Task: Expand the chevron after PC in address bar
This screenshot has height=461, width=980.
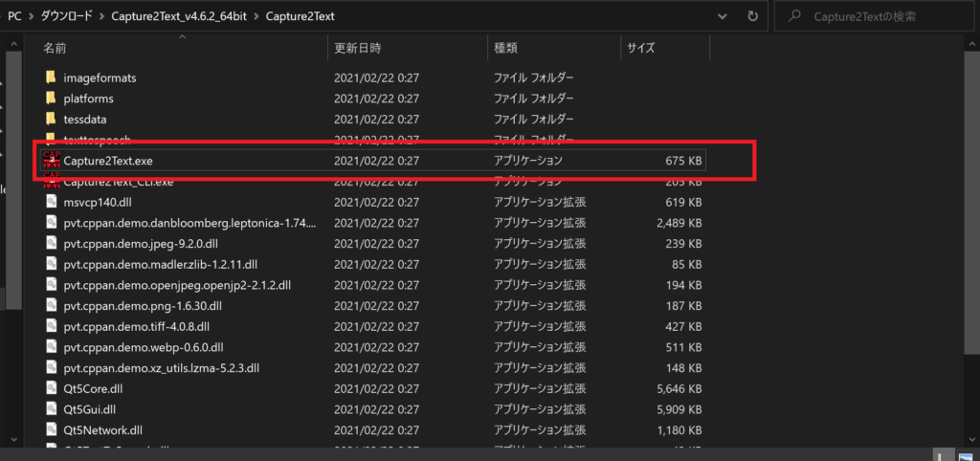Action: (32, 17)
